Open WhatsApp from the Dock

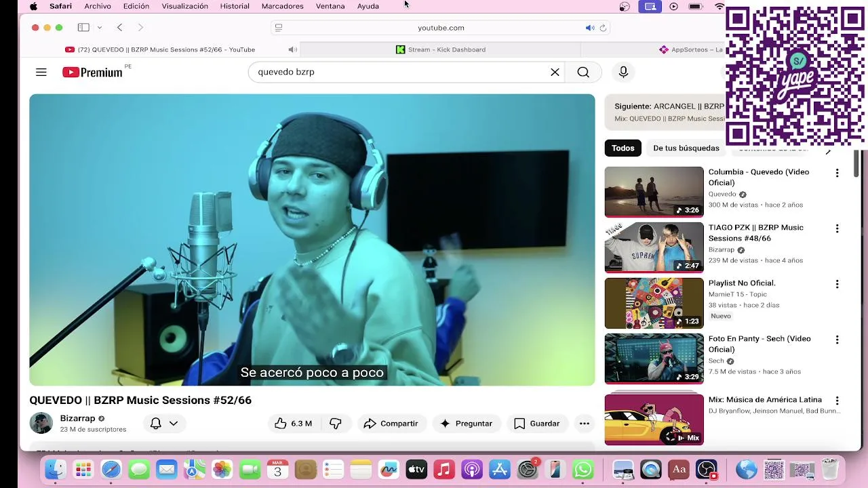pyautogui.click(x=583, y=469)
